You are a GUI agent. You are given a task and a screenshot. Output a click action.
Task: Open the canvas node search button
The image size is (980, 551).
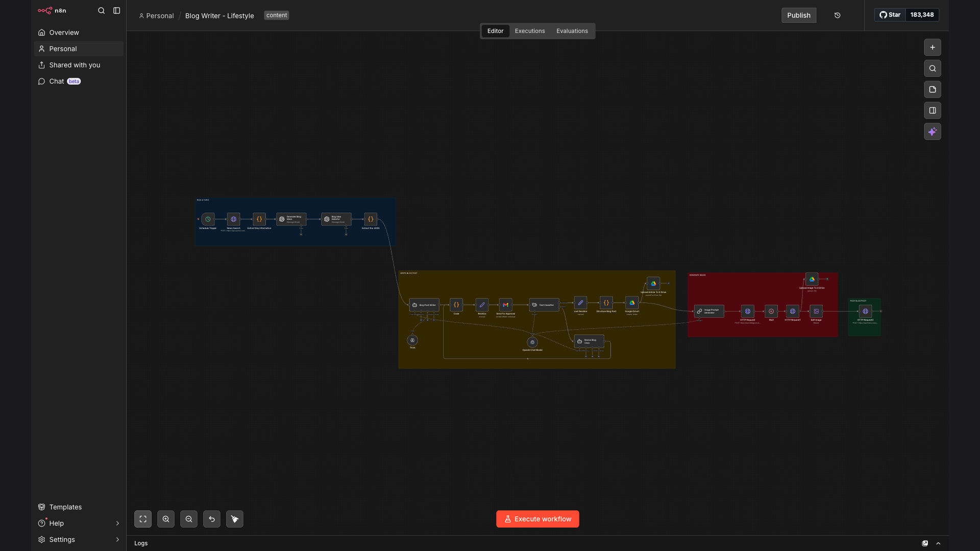[x=933, y=68]
